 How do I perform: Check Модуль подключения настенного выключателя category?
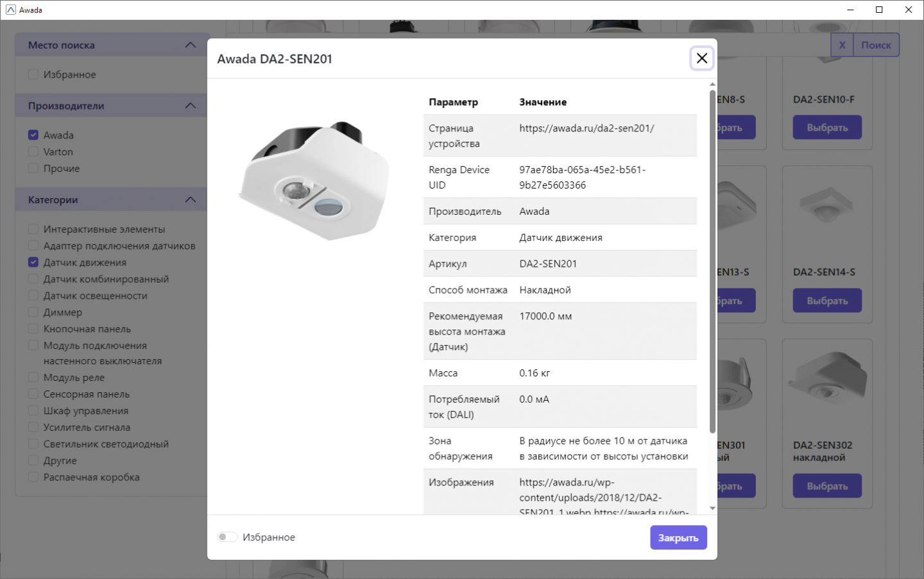[33, 346]
